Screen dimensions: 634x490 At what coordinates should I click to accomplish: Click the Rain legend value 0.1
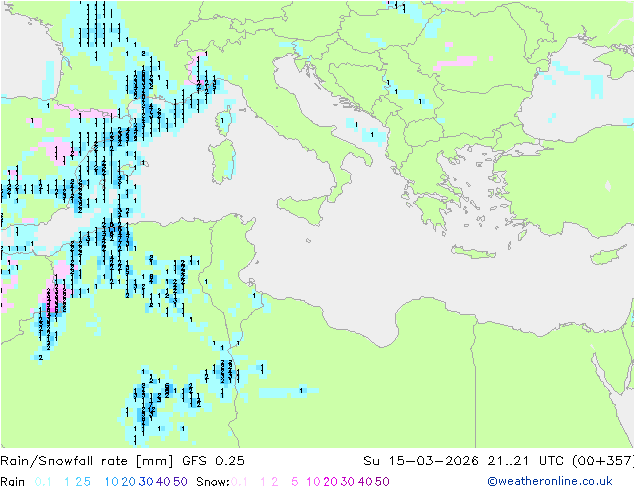[x=43, y=482]
